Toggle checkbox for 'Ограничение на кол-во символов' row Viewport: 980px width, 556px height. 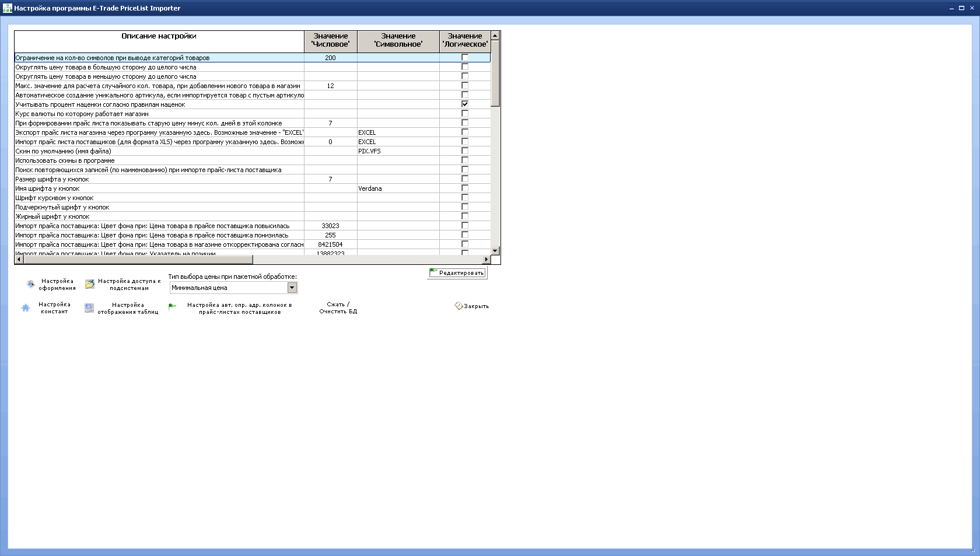(465, 57)
